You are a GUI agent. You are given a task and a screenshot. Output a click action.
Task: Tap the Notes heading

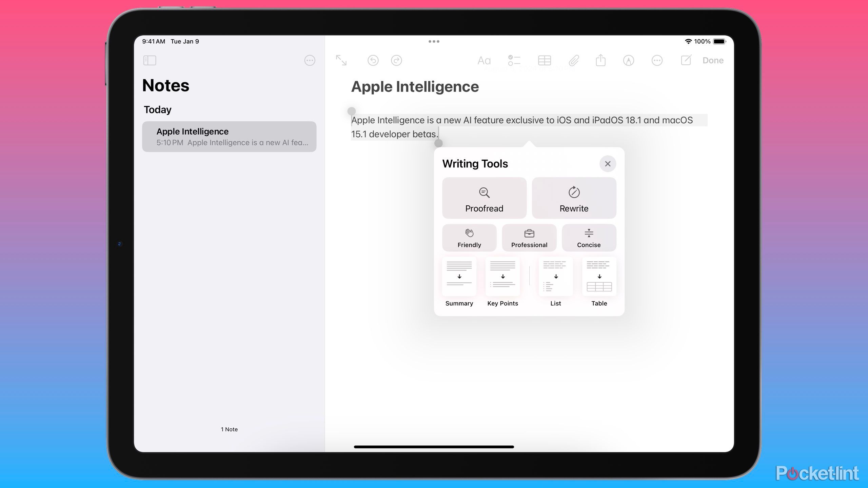coord(166,85)
